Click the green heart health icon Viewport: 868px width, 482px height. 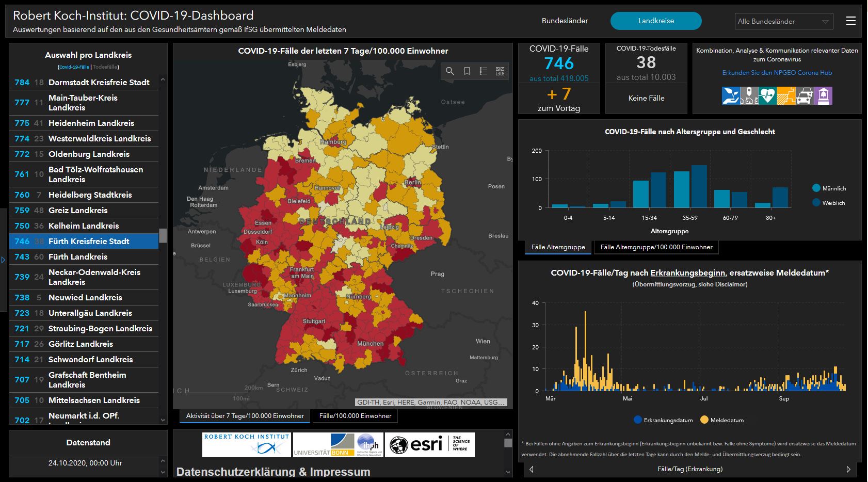point(767,95)
